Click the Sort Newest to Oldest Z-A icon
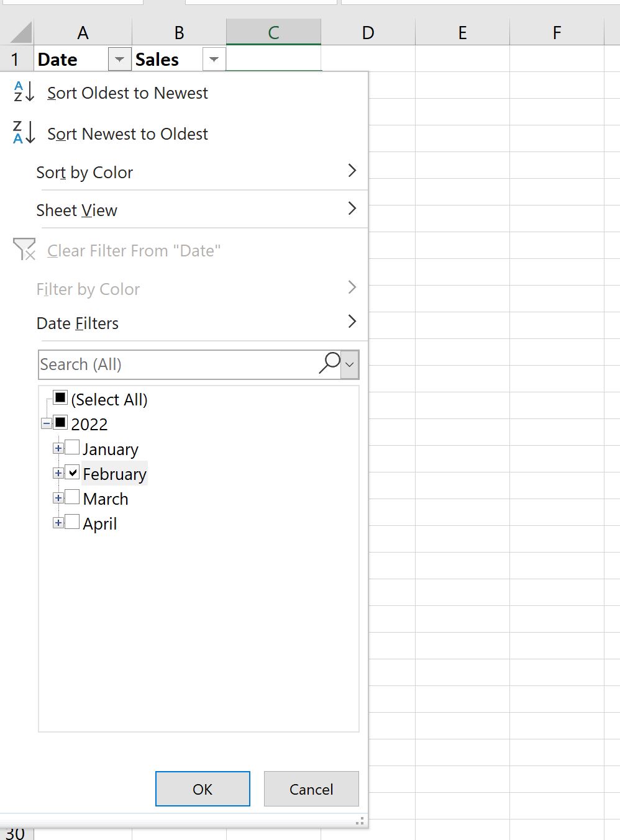This screenshot has width=620, height=840. coord(24,133)
